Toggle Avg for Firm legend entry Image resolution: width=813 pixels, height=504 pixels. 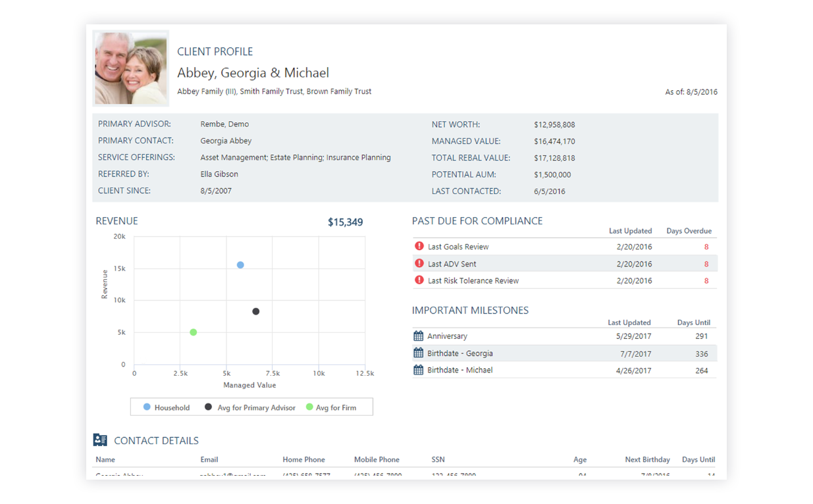[338, 407]
